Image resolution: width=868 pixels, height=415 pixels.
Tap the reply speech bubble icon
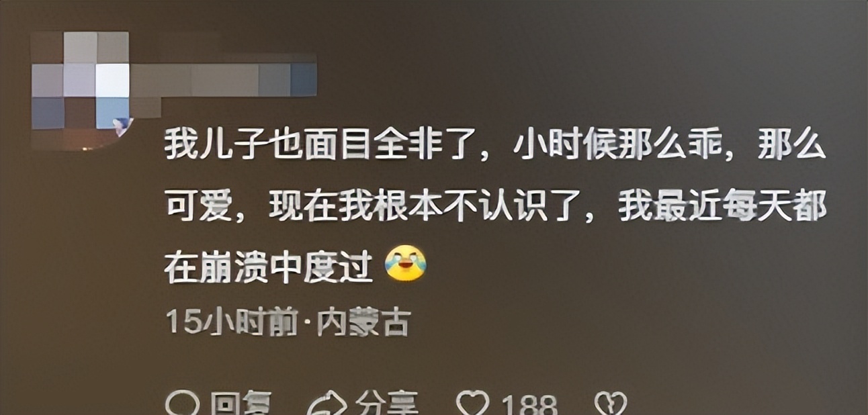pyautogui.click(x=183, y=405)
